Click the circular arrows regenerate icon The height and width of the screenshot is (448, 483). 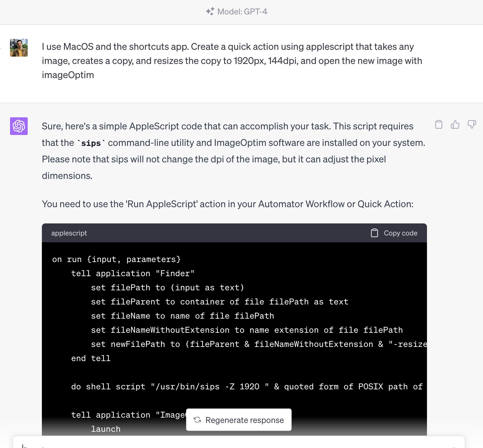197,420
